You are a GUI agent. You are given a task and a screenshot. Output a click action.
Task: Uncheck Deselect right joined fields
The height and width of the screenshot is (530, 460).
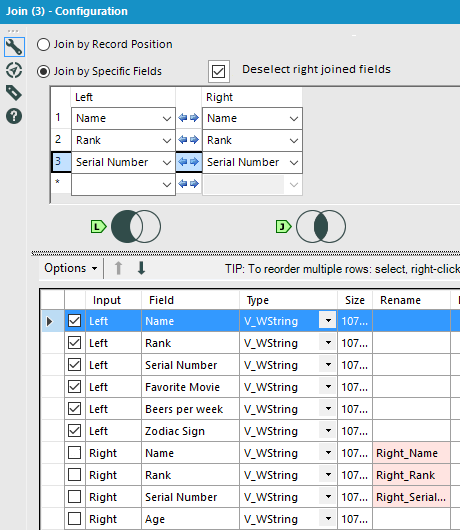click(x=219, y=71)
